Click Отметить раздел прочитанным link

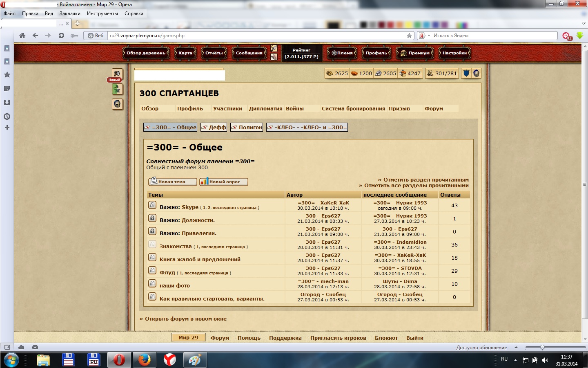coord(423,180)
